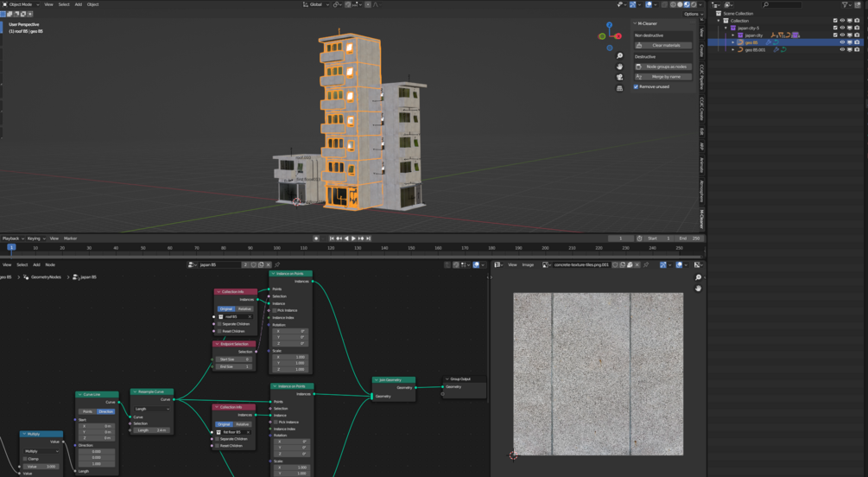Screen dimensions: 868x477
Task: Unlink the concrete-texture-tiles image with X
Action: [x=637, y=264]
